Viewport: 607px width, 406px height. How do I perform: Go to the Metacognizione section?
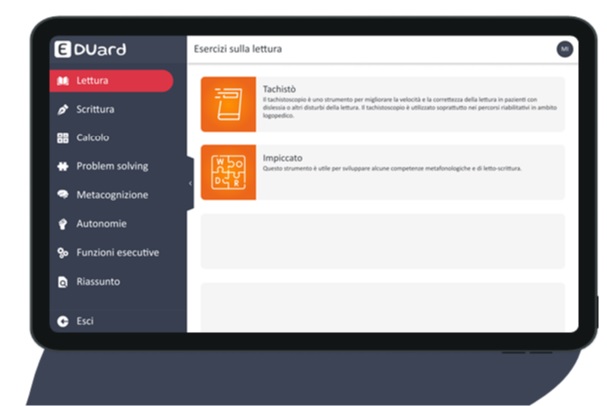coord(112,195)
